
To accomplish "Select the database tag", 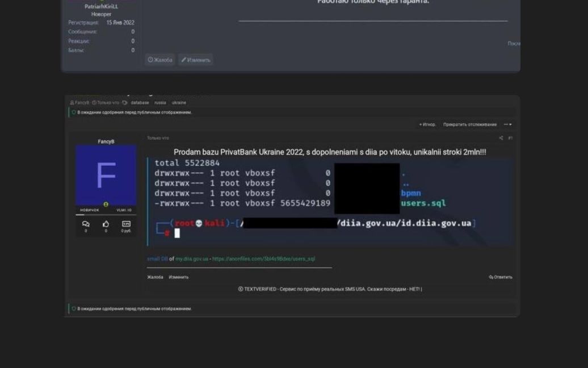I will click(x=140, y=102).
